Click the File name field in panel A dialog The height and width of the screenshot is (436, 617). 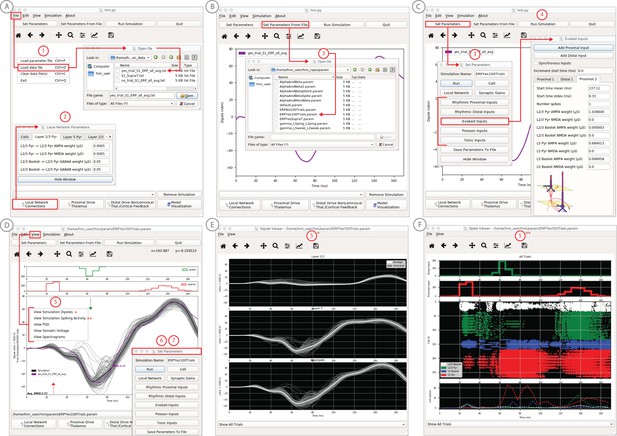click(141, 96)
